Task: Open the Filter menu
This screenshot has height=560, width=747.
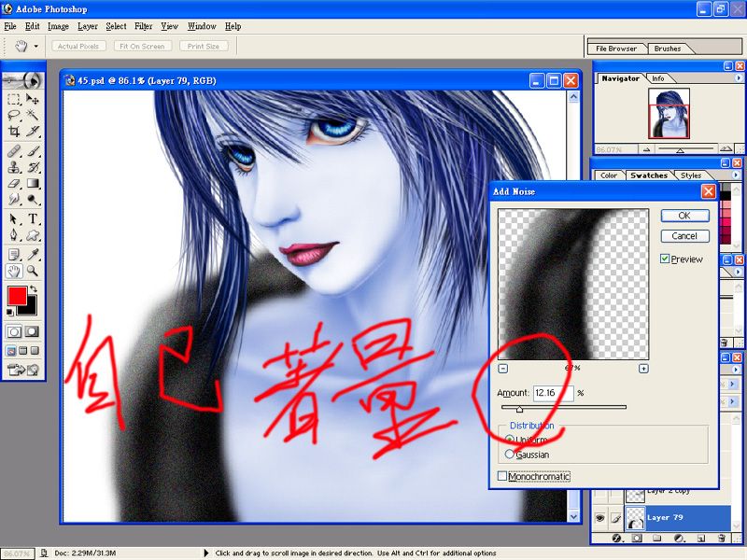Action: [144, 26]
